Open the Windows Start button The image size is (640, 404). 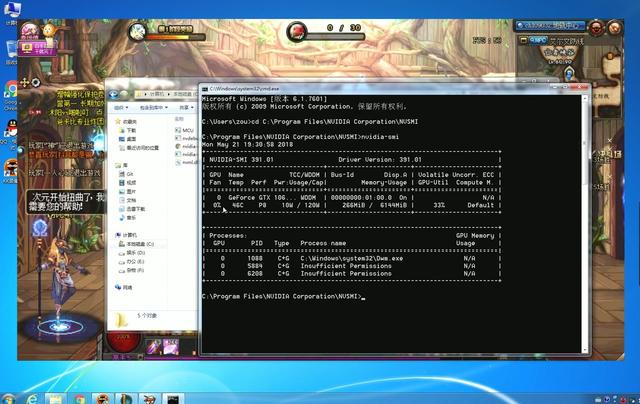coord(9,399)
